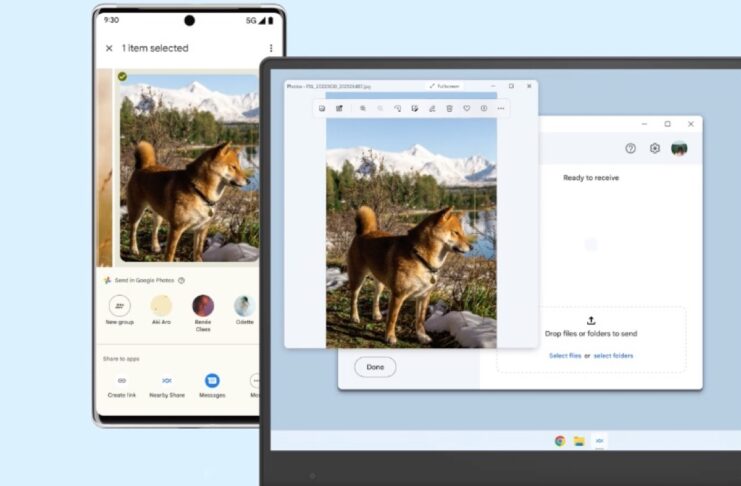Click the draw icon in Photos toolbar
The width and height of the screenshot is (741, 486).
click(432, 108)
